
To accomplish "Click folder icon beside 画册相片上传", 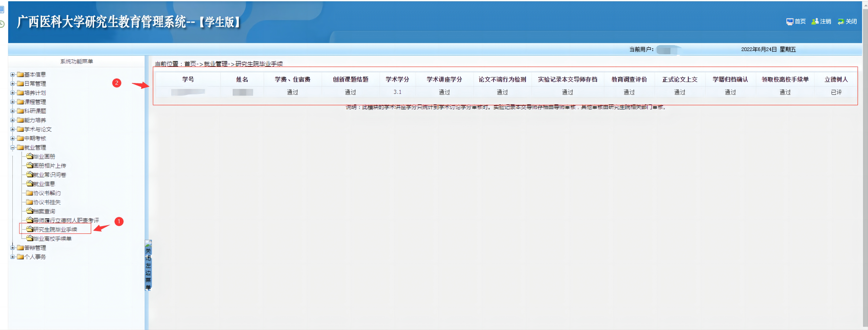I will click(30, 165).
